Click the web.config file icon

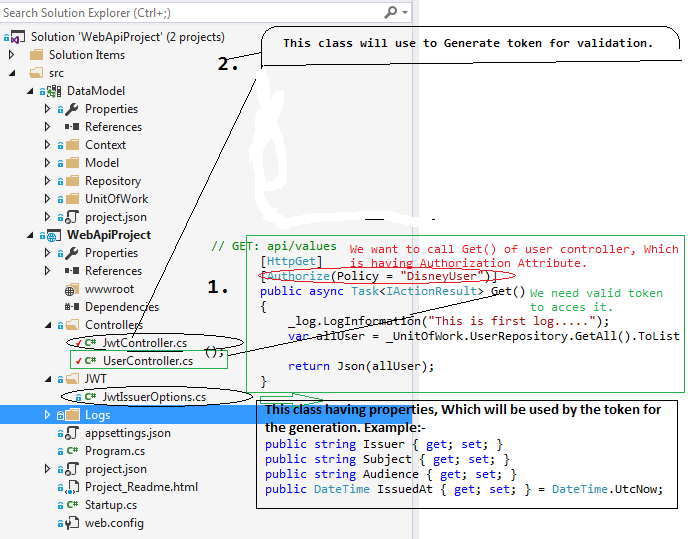72,523
